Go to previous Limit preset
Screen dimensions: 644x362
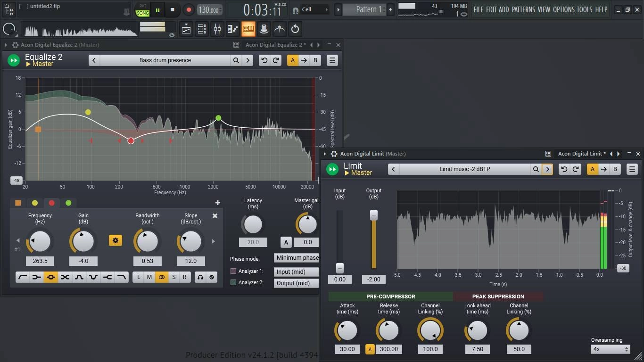tap(394, 169)
